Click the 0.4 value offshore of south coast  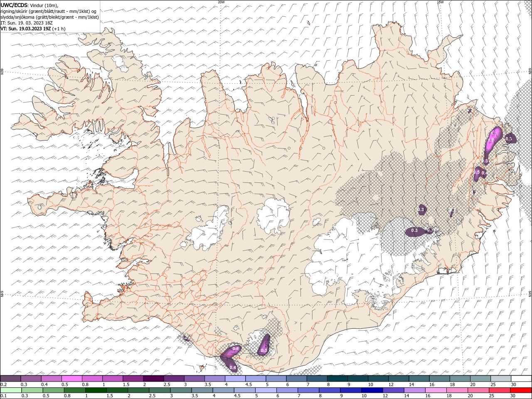click(233, 367)
